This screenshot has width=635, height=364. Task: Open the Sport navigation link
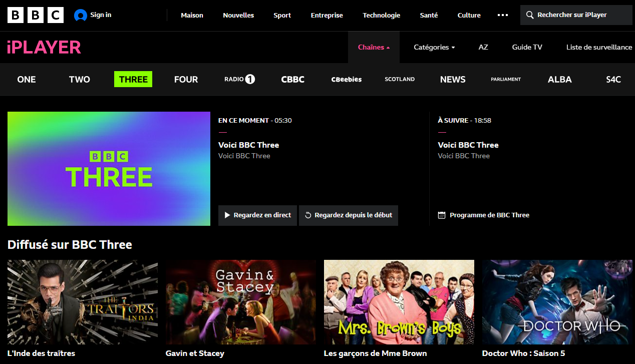click(282, 16)
